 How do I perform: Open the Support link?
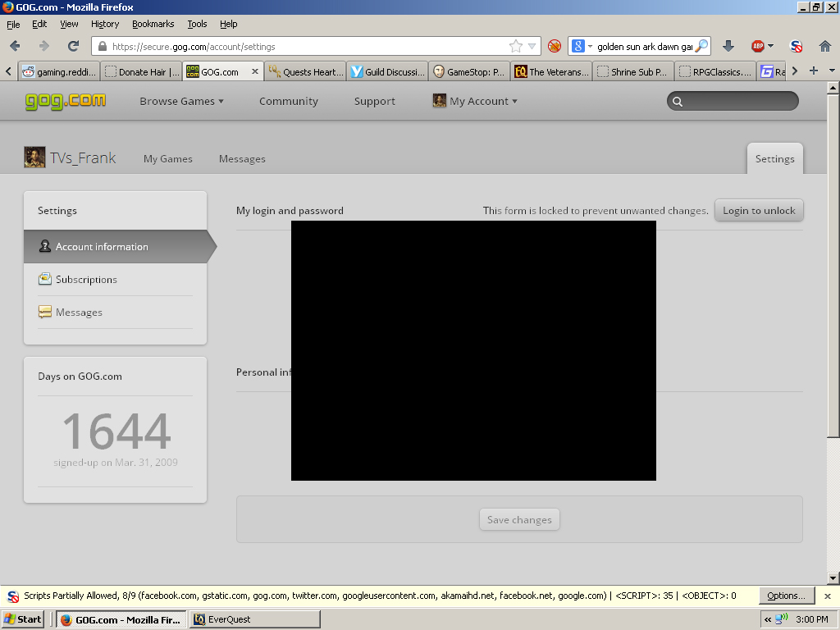[x=374, y=101]
